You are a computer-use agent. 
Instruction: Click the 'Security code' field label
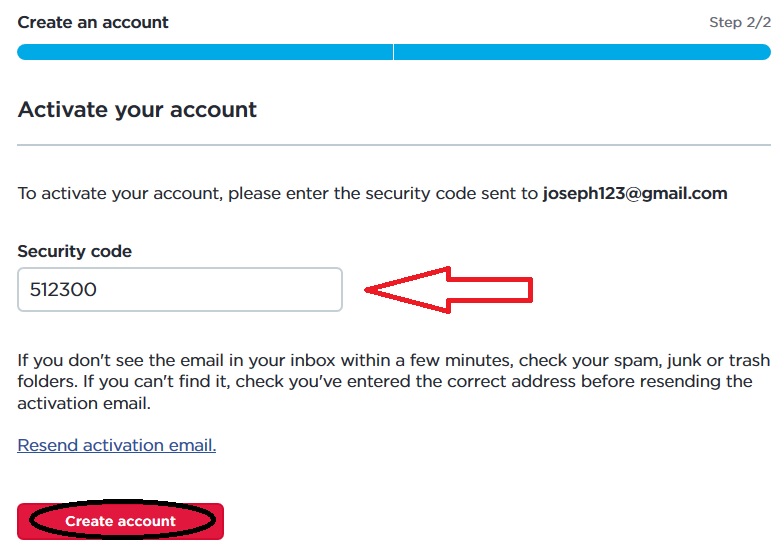click(75, 251)
